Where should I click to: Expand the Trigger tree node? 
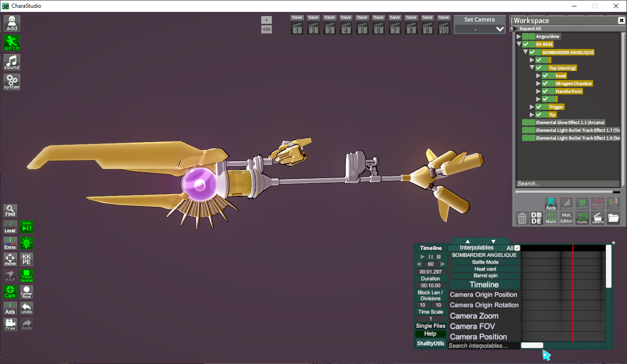click(x=532, y=107)
